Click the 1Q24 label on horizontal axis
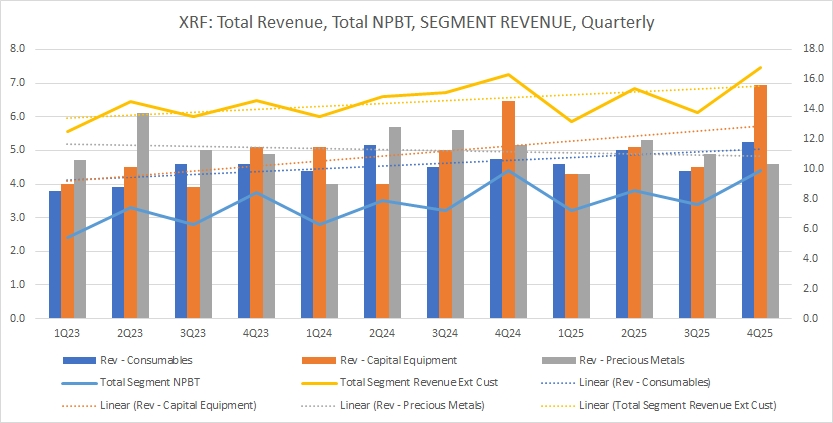The height and width of the screenshot is (423, 833). click(x=319, y=332)
